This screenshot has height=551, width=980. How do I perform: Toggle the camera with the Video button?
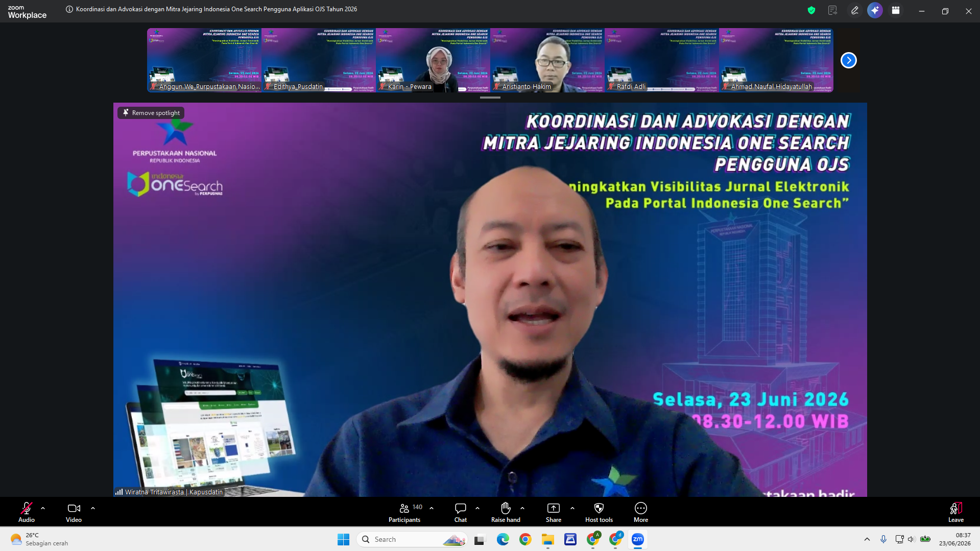[x=74, y=512]
